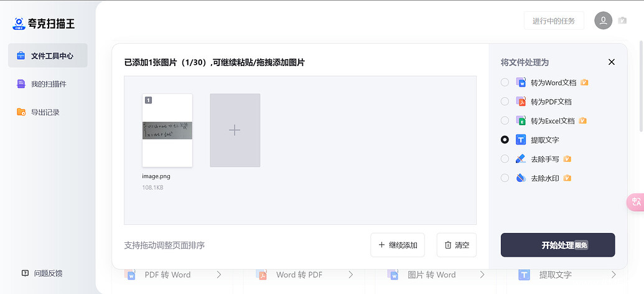Click the user avatar icon
The image size is (644, 294).
pos(603,21)
